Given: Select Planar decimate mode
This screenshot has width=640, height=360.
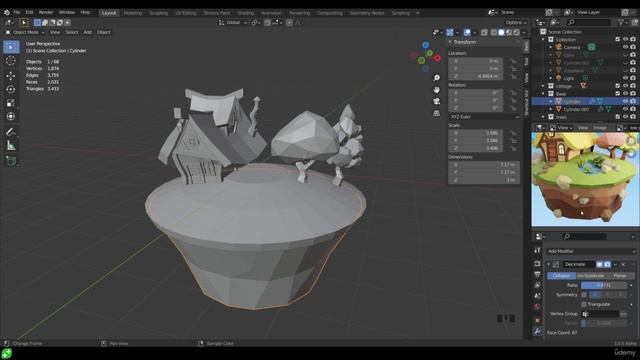Looking at the screenshot, I should tap(620, 276).
